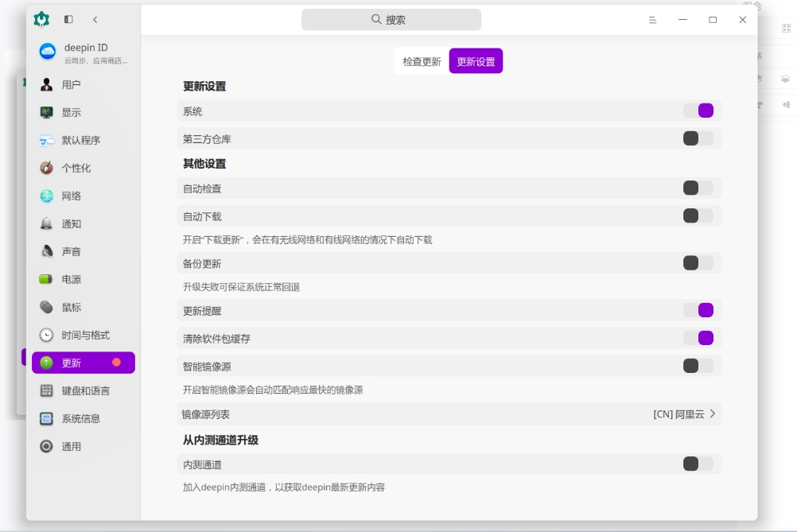Viewport: 797px width, 532px height.
Task: Open the 显示 (Display) settings
Action: coord(84,112)
